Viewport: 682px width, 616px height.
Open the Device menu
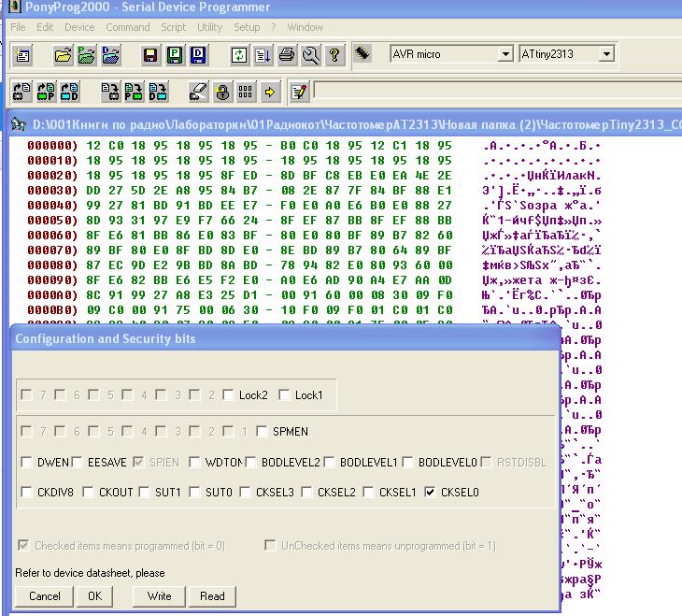(79, 27)
